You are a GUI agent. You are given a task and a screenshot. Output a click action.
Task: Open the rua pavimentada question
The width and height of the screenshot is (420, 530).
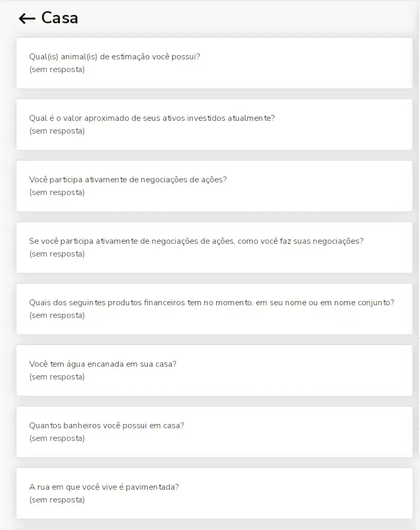214,494
